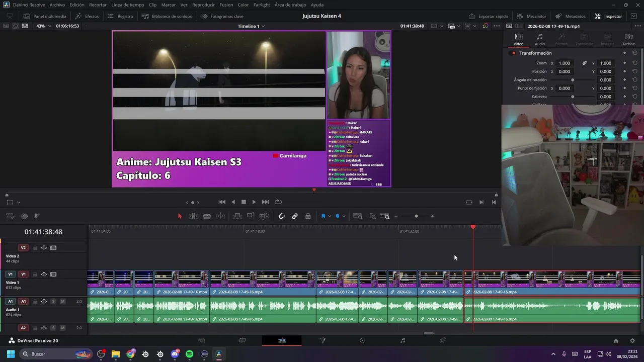Open File Explorer from taskbar
The height and width of the screenshot is (362, 644).
pos(116,354)
